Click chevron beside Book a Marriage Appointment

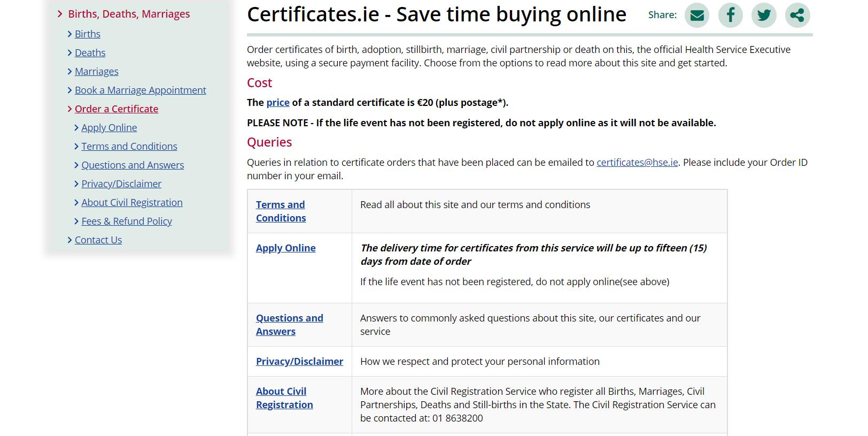[69, 90]
